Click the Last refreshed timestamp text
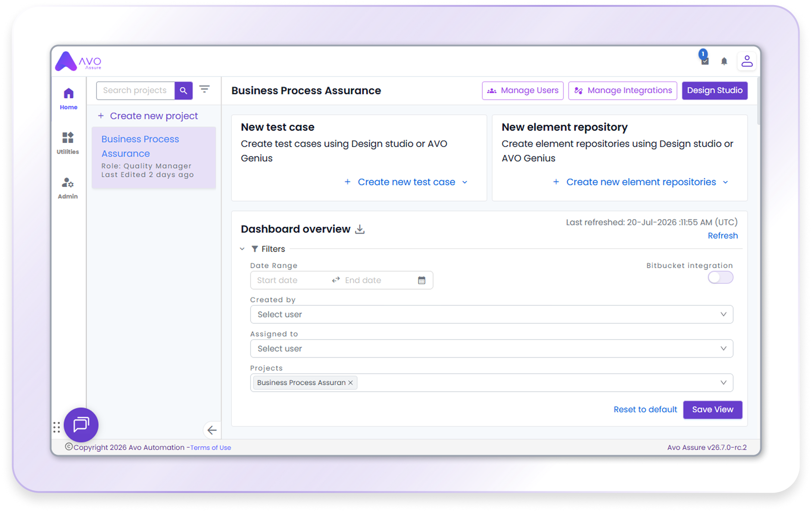The width and height of the screenshot is (812, 512). coord(652,222)
